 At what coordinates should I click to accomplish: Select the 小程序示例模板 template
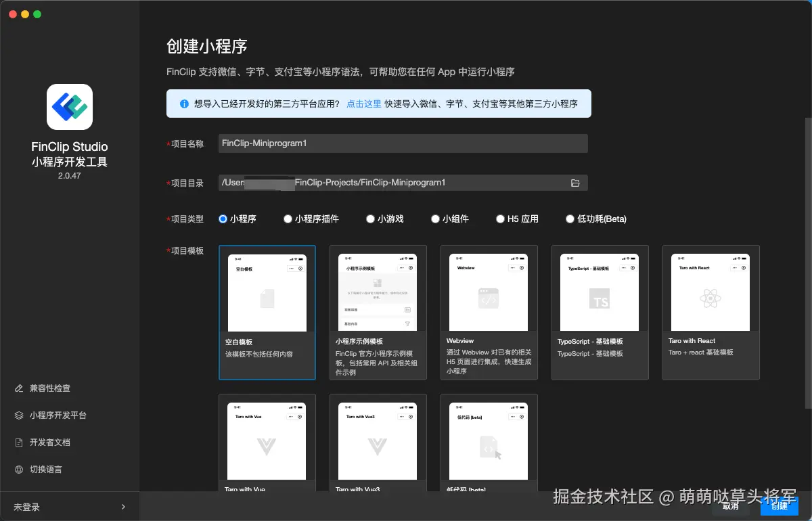378,311
